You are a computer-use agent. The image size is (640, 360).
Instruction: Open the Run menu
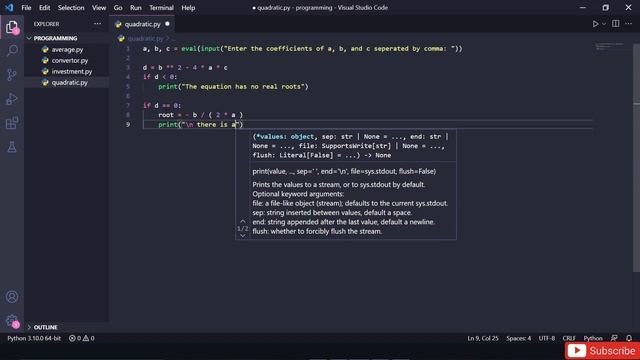136,8
